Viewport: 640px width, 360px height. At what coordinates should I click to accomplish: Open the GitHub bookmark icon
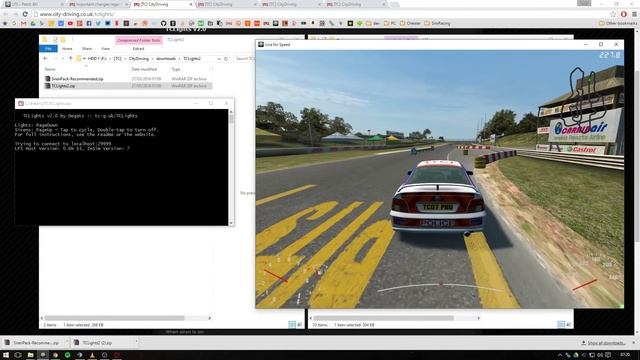tap(163, 23)
